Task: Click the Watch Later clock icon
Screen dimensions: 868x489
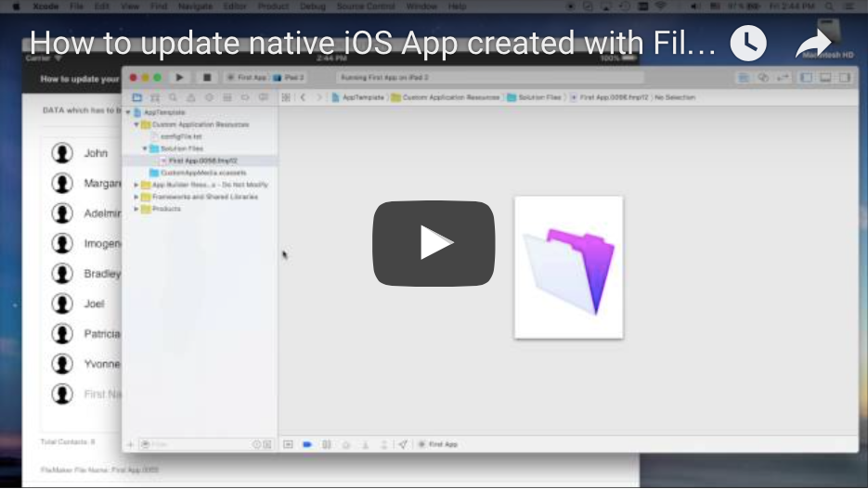Action: point(748,43)
